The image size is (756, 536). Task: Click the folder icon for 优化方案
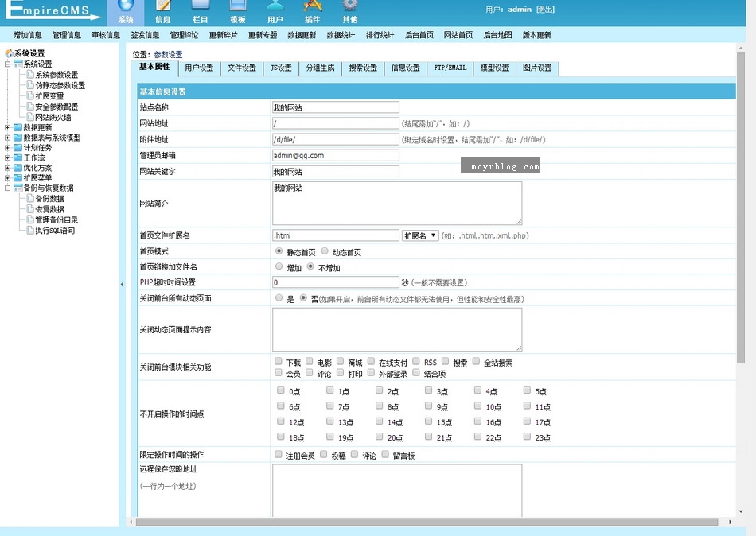18,168
